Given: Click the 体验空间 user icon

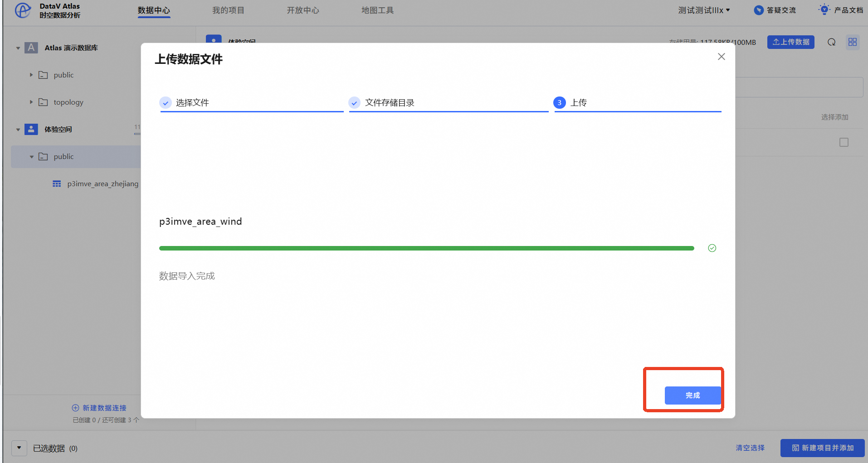Looking at the screenshot, I should 31,129.
